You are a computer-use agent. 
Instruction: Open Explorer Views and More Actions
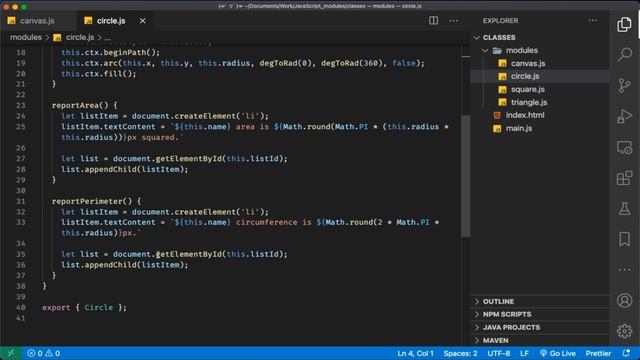pyautogui.click(x=592, y=20)
